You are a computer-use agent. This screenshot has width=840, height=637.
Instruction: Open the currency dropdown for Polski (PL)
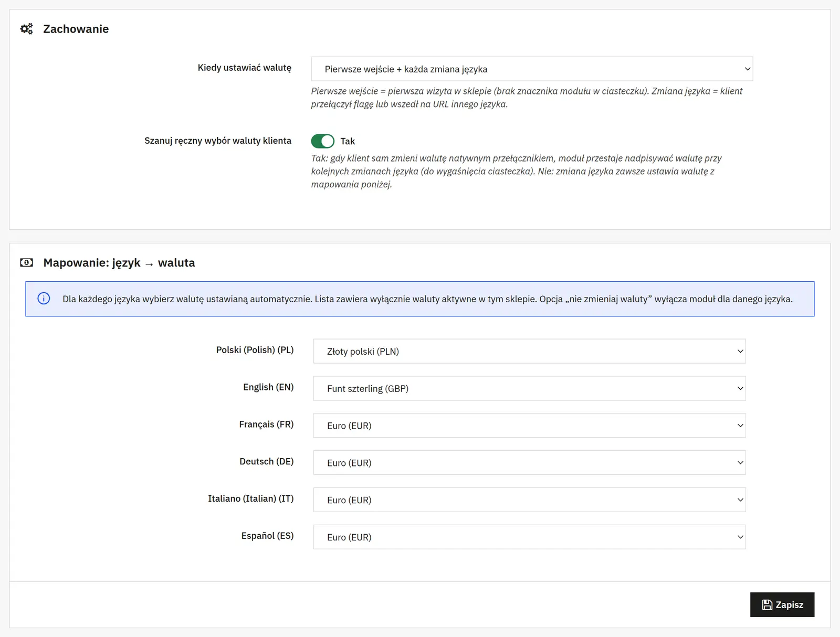pyautogui.click(x=529, y=351)
